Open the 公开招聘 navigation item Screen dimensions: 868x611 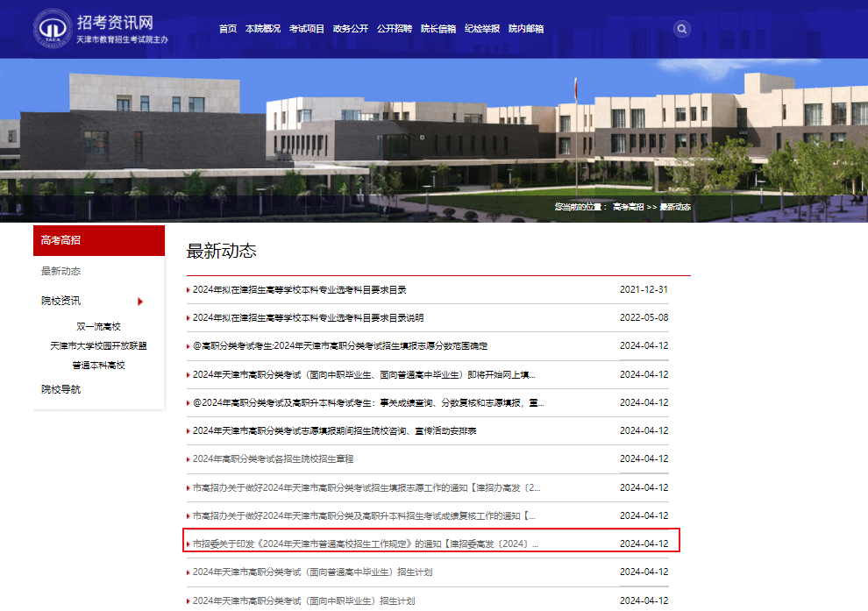(395, 29)
